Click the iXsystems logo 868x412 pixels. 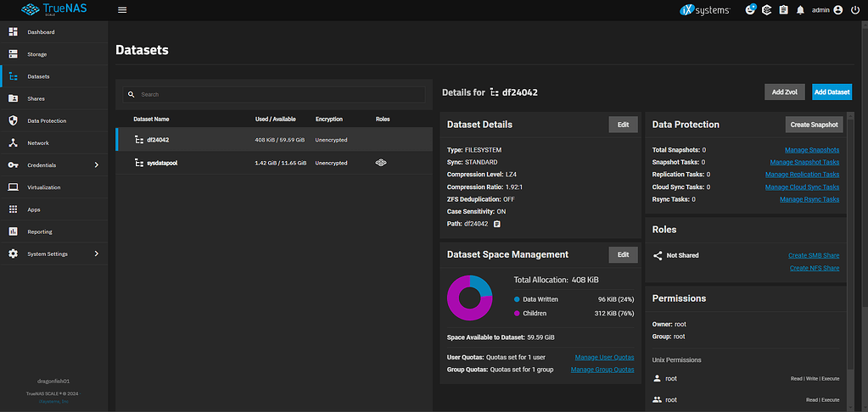704,10
